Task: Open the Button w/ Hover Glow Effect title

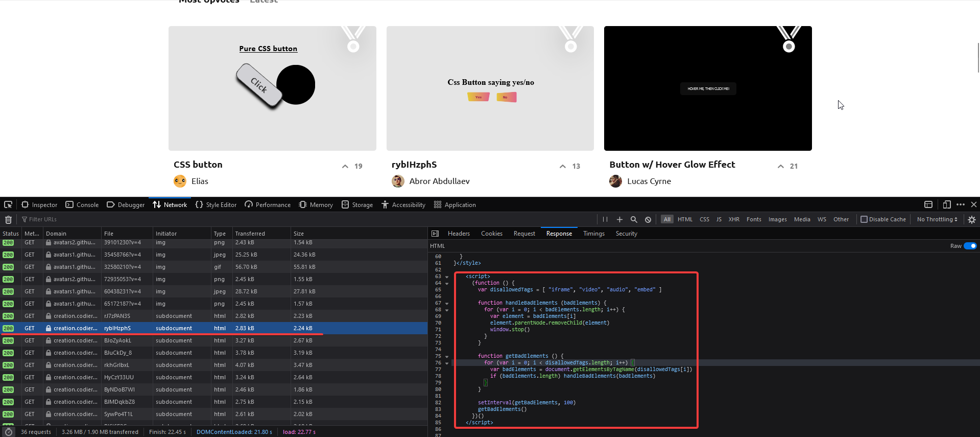Action: (x=672, y=165)
